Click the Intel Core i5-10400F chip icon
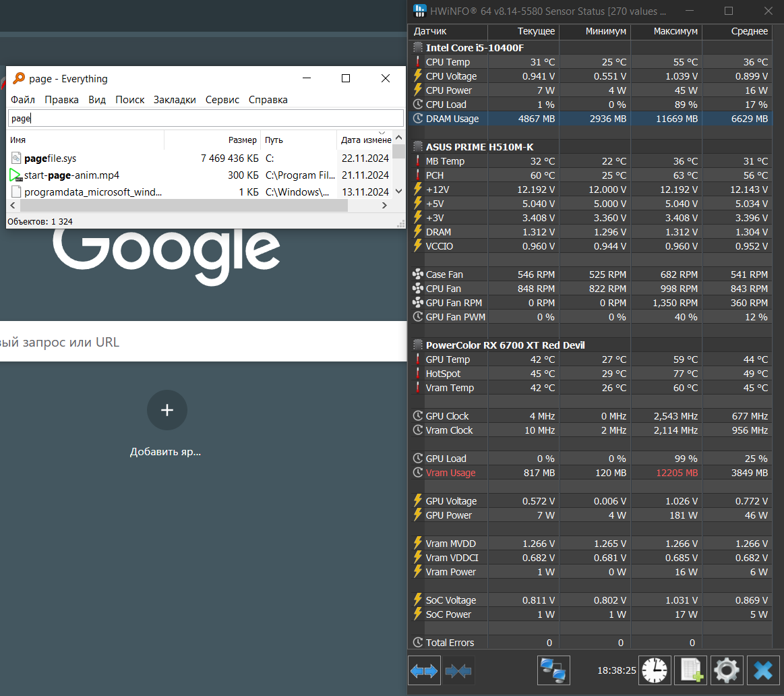The image size is (784, 696). [x=418, y=47]
